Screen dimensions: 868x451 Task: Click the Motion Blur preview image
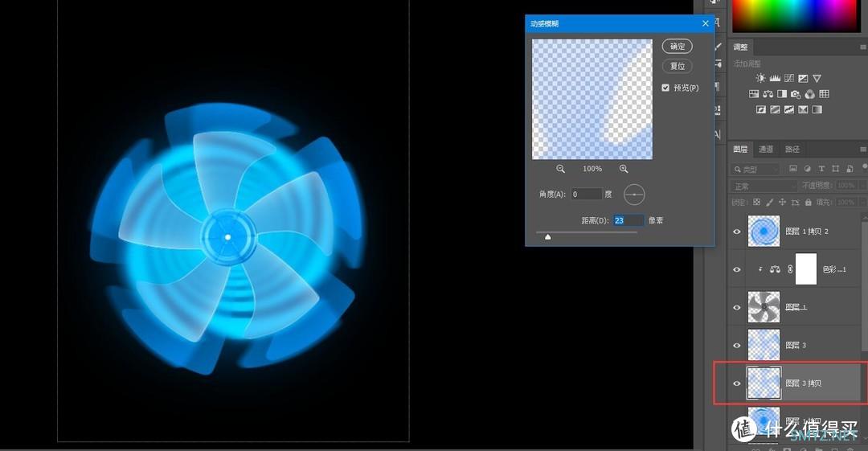(x=592, y=99)
